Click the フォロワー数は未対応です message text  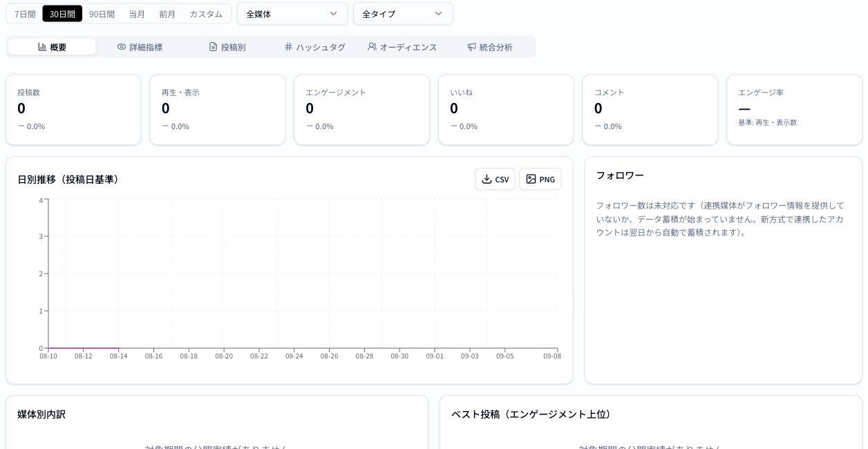coord(720,219)
